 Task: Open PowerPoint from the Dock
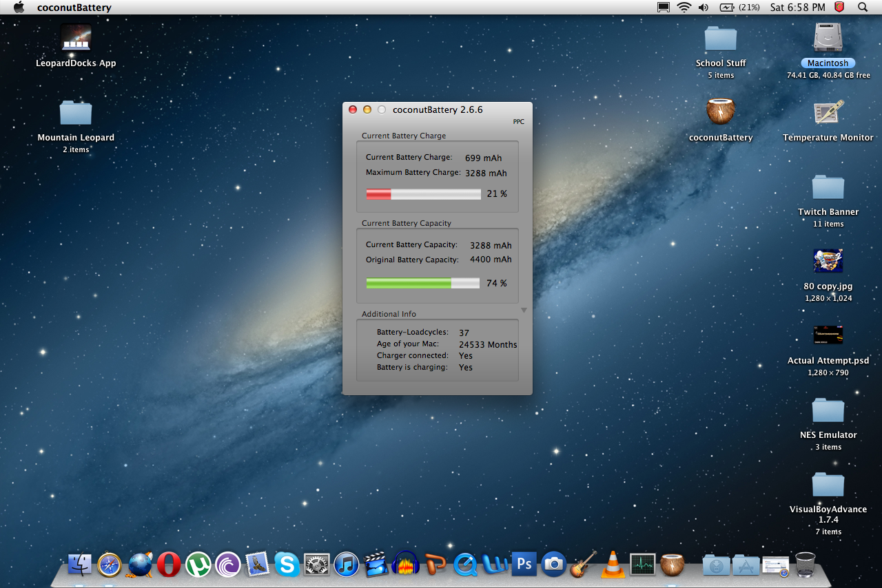(435, 564)
